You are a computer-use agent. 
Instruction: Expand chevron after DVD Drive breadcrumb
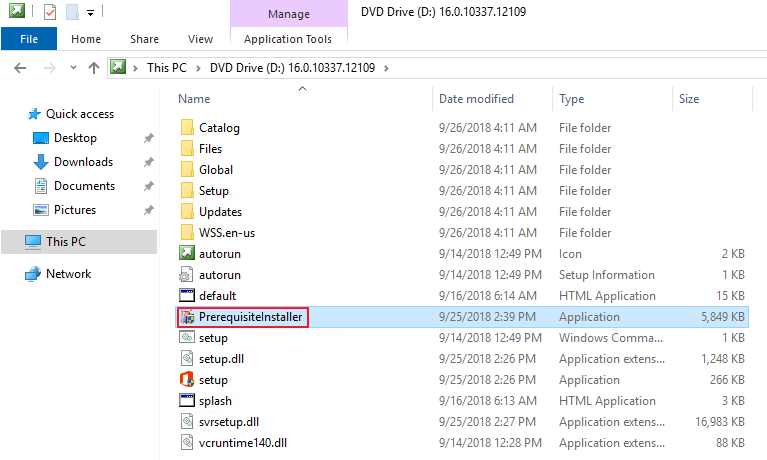386,68
